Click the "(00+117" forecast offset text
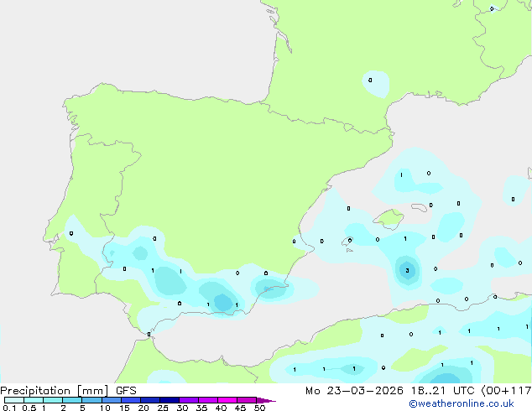 [506, 391]
